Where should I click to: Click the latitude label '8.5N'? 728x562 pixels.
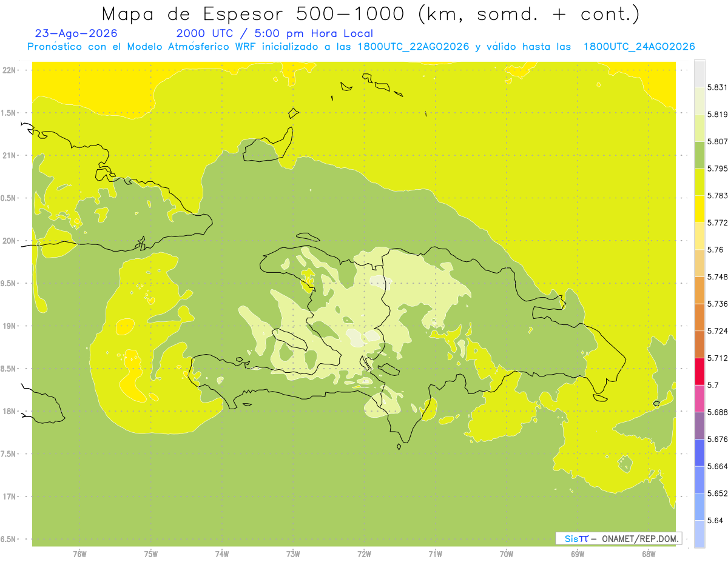point(8,369)
